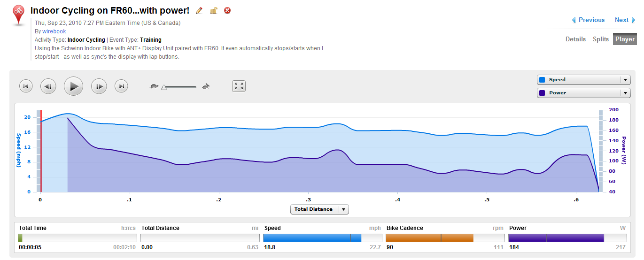Open the Total Distance axis dropdown

[x=319, y=209]
